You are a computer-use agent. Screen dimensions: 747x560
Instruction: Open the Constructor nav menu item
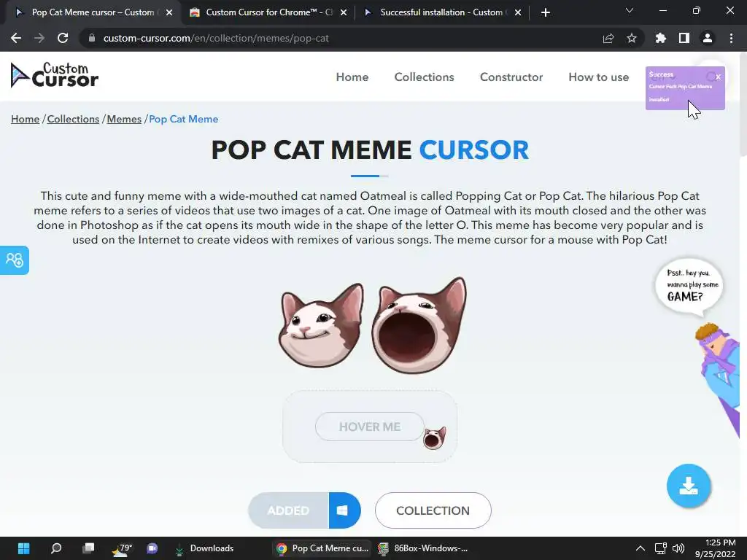[x=511, y=77]
